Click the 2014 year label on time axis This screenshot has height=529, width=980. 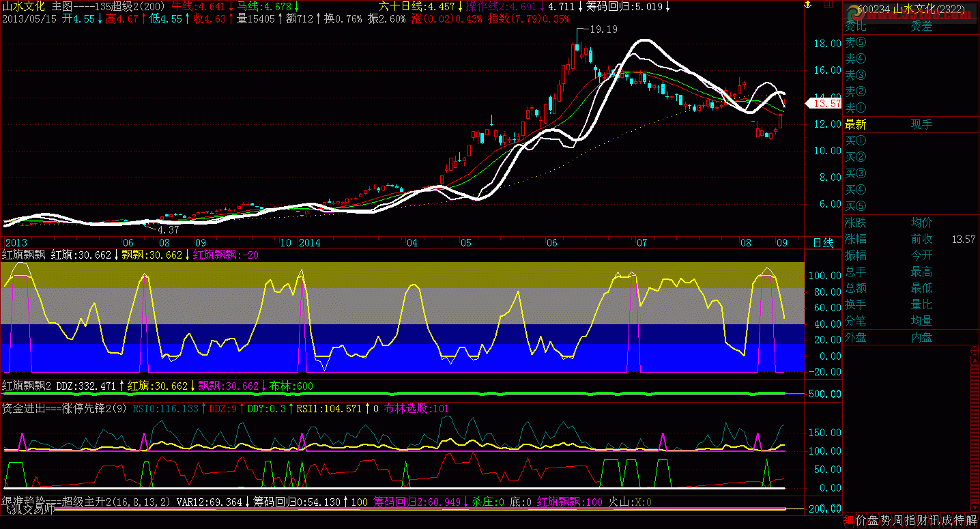click(309, 243)
